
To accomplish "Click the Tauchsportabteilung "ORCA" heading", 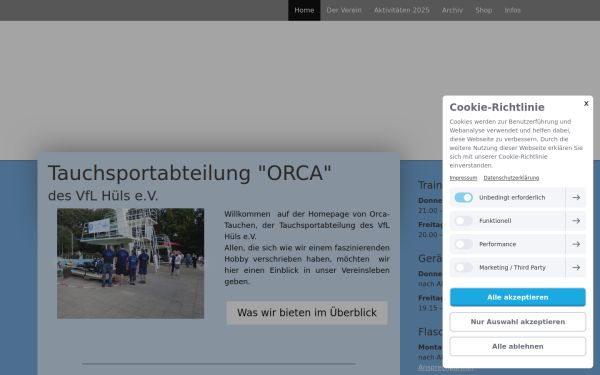I will click(189, 173).
